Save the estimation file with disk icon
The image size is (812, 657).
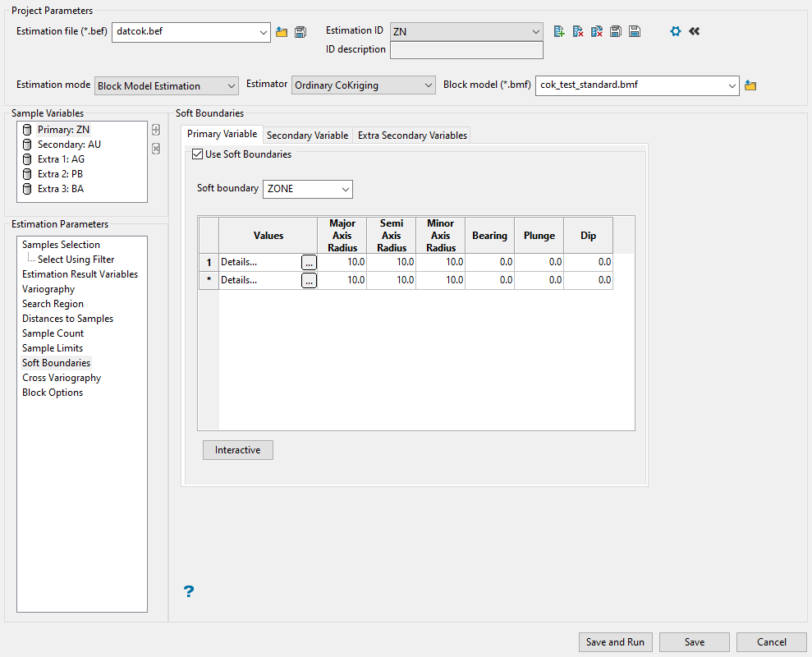pos(300,32)
